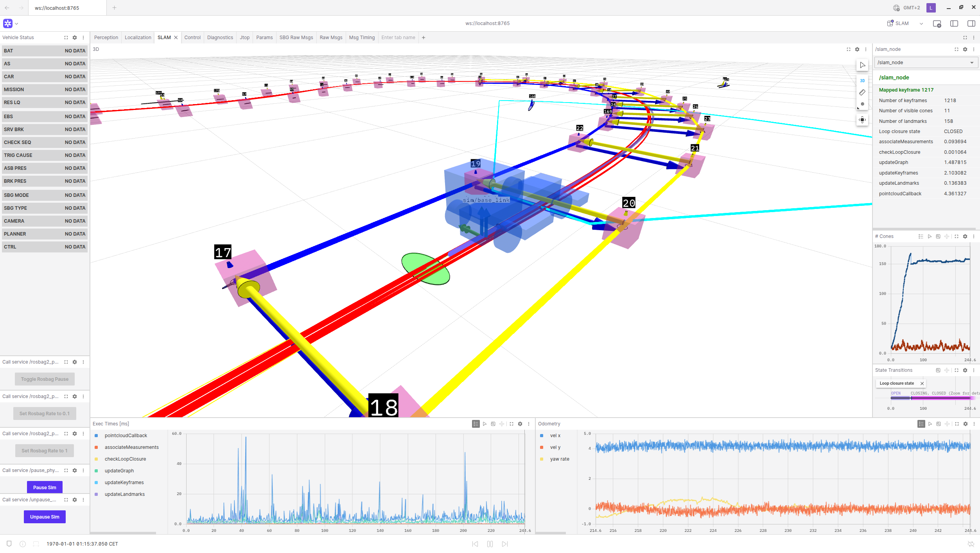Select the object inspect pointer tool in 3D view
The width and height of the screenshot is (980, 553).
(862, 65)
